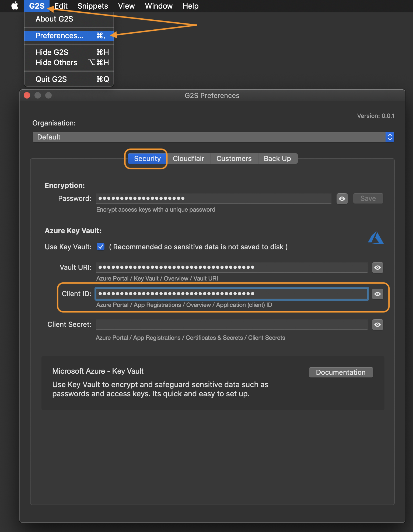The width and height of the screenshot is (413, 532).
Task: Choose Hide Others menu item
Action: coord(69,62)
